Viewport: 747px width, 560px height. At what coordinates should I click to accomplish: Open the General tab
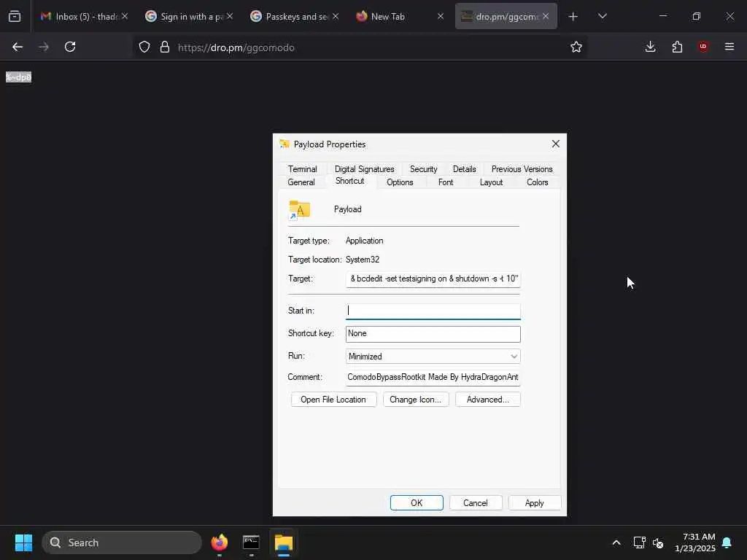(x=301, y=182)
